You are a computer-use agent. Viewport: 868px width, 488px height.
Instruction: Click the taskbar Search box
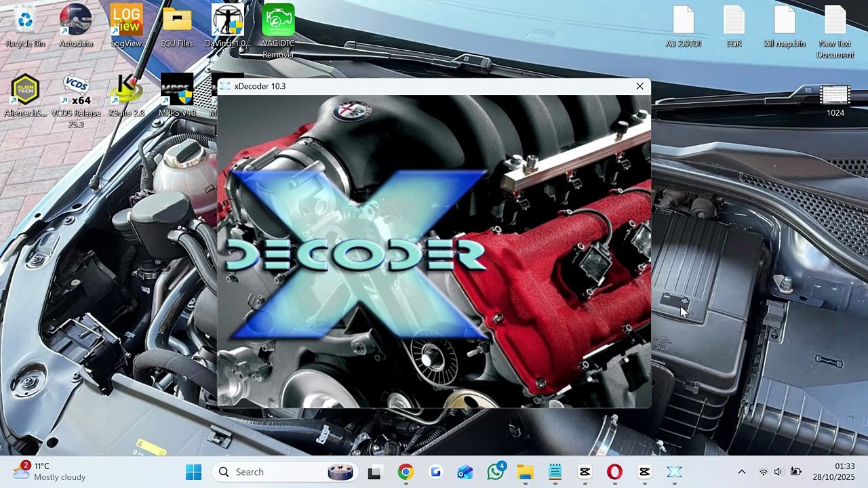(284, 472)
